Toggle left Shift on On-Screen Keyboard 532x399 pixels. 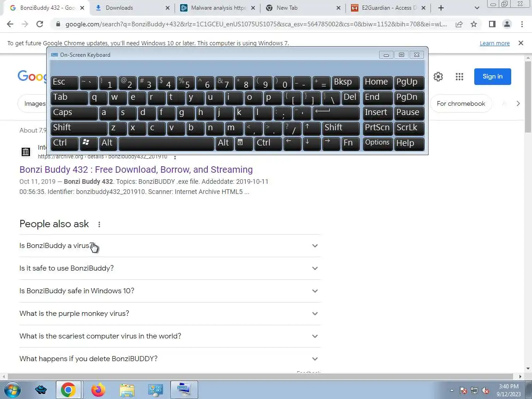pyautogui.click(x=79, y=128)
